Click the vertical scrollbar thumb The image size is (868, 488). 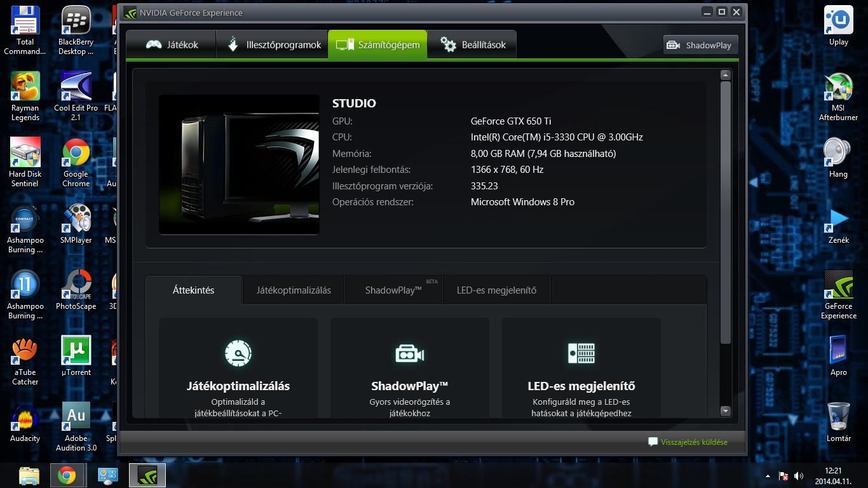pyautogui.click(x=726, y=213)
